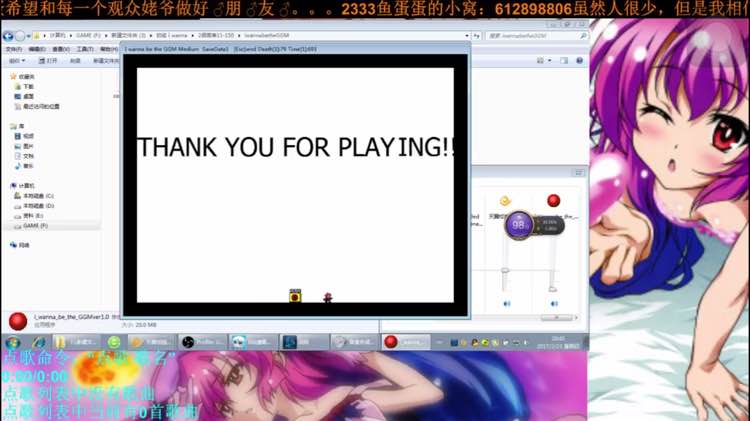Viewport: 750px width, 421px height.
Task: Change the Explorer view mode icon
Action: pyautogui.click(x=540, y=61)
